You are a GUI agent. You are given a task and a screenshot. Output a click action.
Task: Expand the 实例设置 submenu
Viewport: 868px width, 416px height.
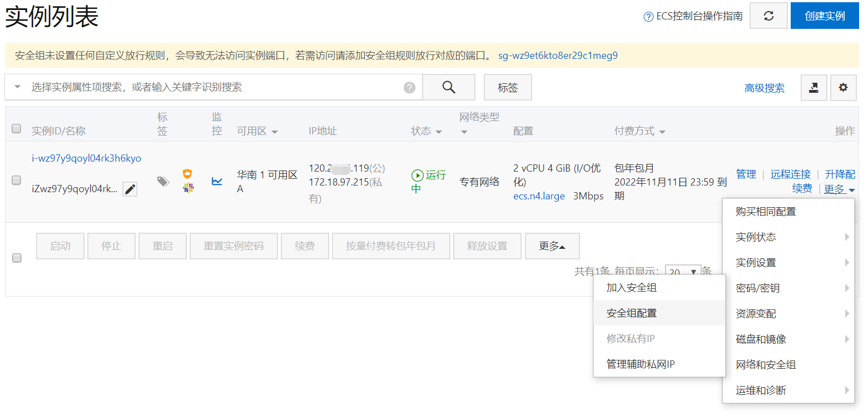[x=788, y=263]
